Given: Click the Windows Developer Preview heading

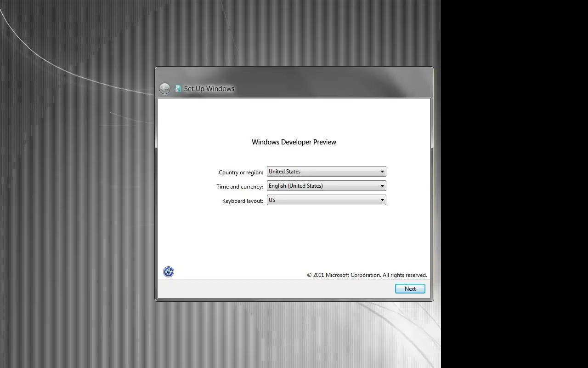Looking at the screenshot, I should tap(294, 142).
